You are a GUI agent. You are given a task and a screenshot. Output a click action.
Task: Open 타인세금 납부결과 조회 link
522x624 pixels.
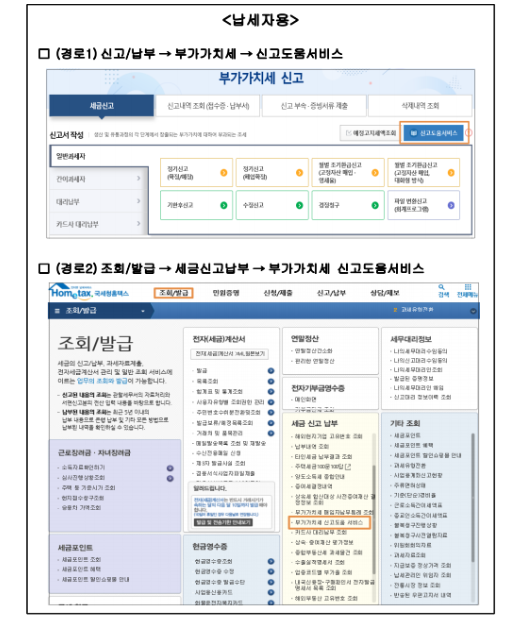point(323,456)
